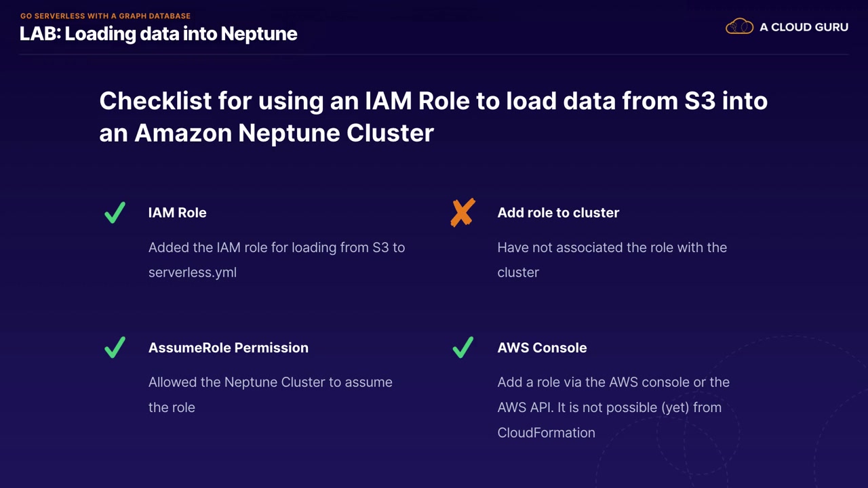Click the 'Allowed the Neptune Cluster to assume' description
This screenshot has height=488, width=868.
pyautogui.click(x=270, y=382)
